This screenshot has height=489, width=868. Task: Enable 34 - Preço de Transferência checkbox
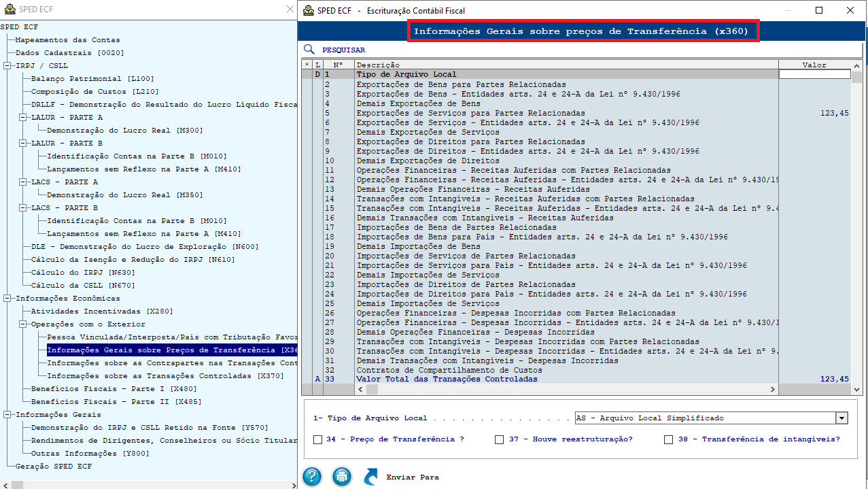(x=317, y=439)
